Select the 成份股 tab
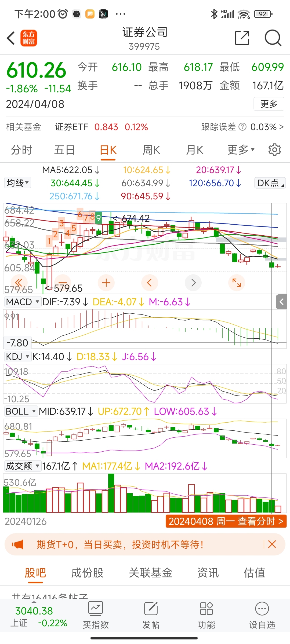290x644 pixels. pyautogui.click(x=87, y=573)
